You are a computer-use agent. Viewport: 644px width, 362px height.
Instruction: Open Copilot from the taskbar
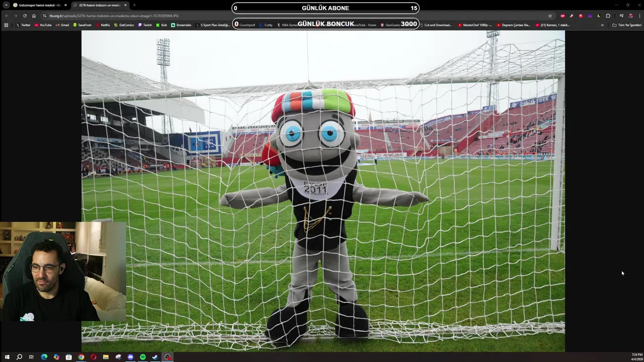[56, 357]
